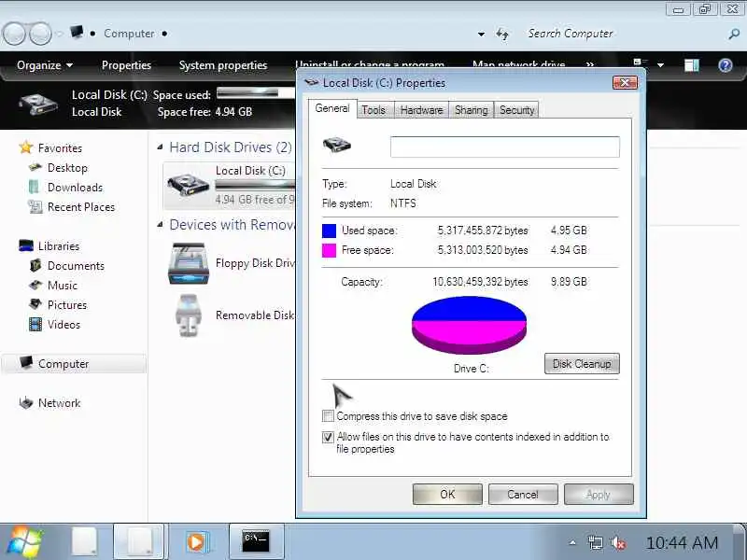Click the computer icon in the address bar
The width and height of the screenshot is (747, 560).
[x=77, y=33]
